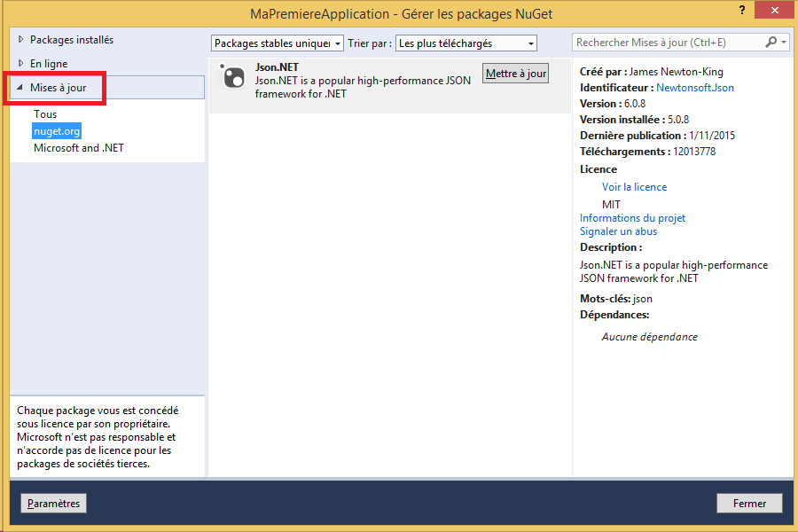
Task: Open the Packages stables uniquement dropdown
Action: [278, 43]
